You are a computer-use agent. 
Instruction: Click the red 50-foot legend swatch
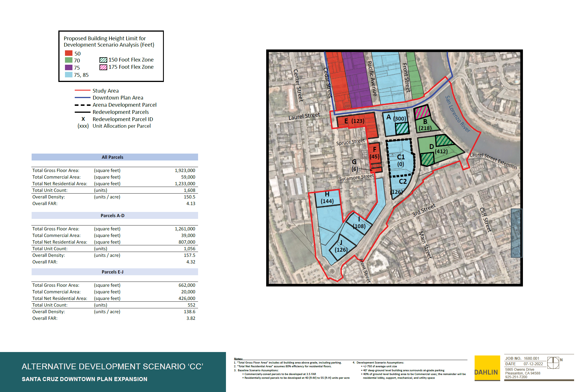[68, 53]
